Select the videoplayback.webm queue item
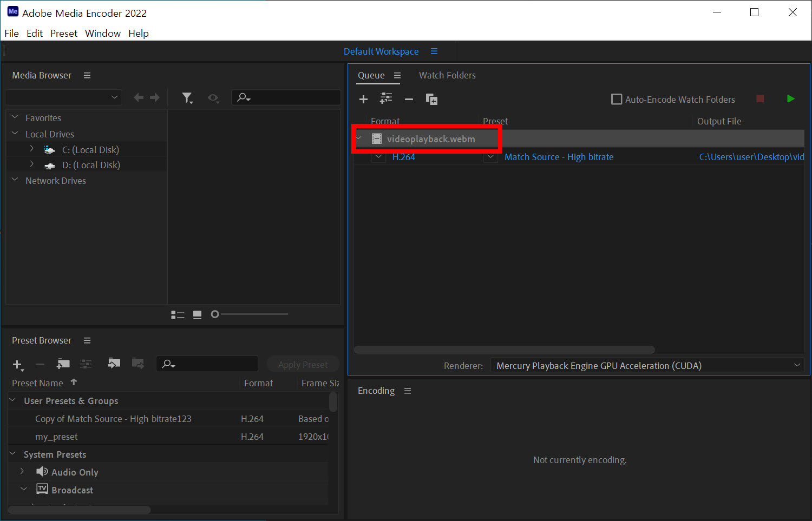The width and height of the screenshot is (812, 521). click(431, 139)
